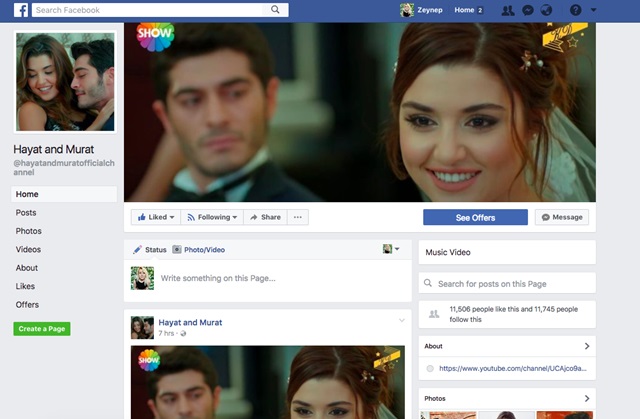Go to Zeynep's profile name link
Screen dimensions: 640x419
point(430,10)
